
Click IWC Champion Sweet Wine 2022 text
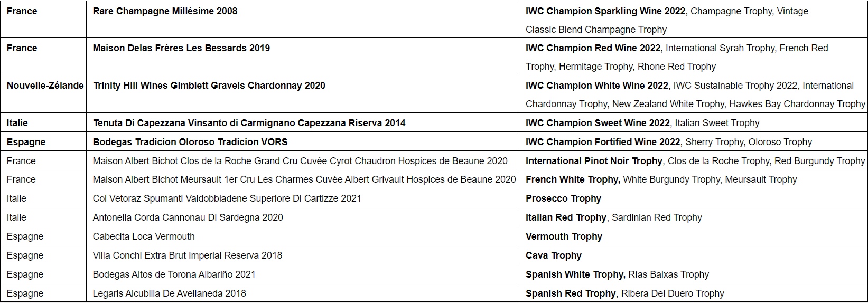point(598,123)
